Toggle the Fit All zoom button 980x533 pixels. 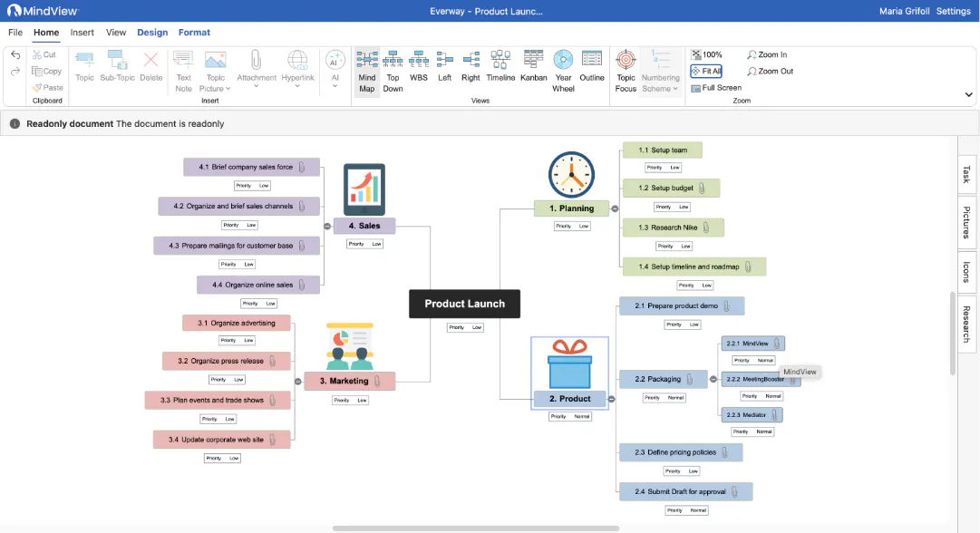tap(706, 72)
